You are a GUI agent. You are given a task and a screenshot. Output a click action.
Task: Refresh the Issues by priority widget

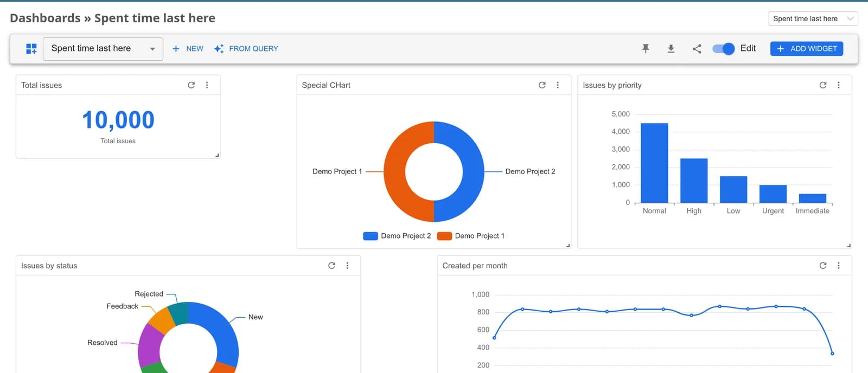pos(823,85)
